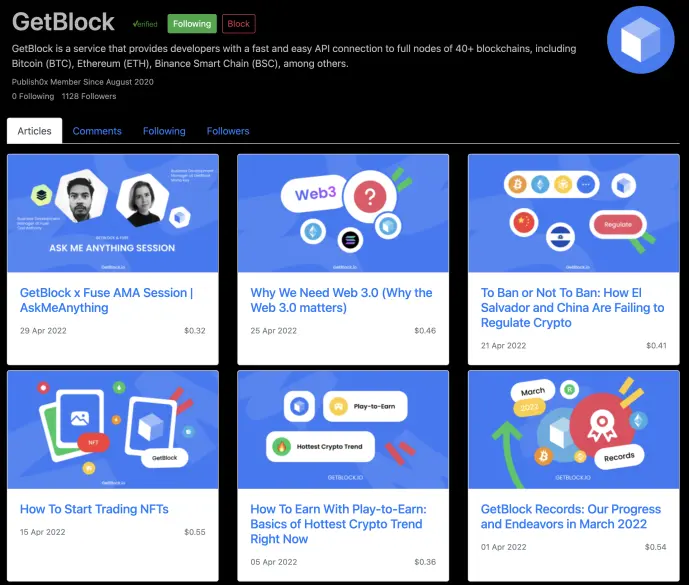
Task: Click the green Following button
Action: tap(192, 24)
